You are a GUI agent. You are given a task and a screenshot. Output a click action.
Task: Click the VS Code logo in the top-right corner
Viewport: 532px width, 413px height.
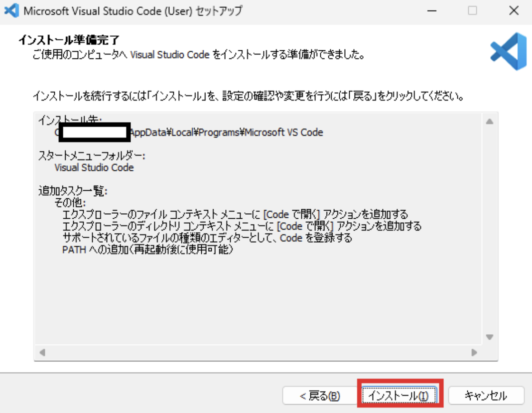coord(507,51)
